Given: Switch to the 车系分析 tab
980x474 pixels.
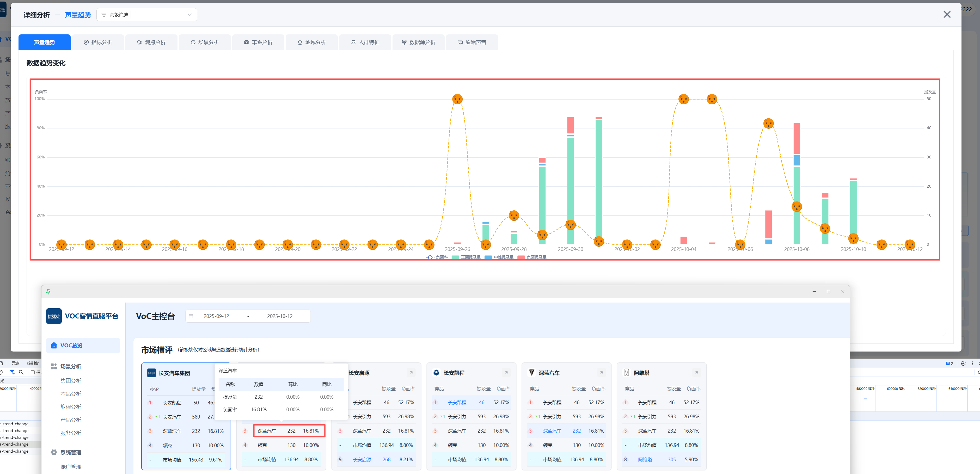Looking at the screenshot, I should click(x=258, y=42).
